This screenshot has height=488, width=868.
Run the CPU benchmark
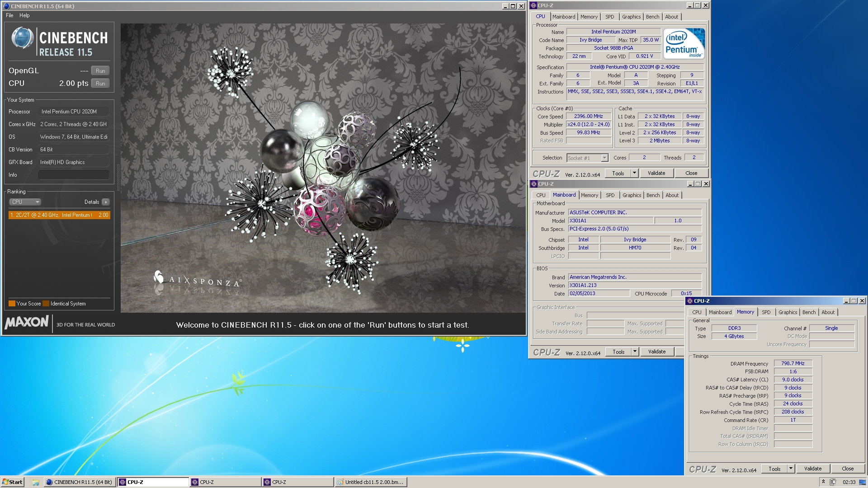pyautogui.click(x=100, y=84)
